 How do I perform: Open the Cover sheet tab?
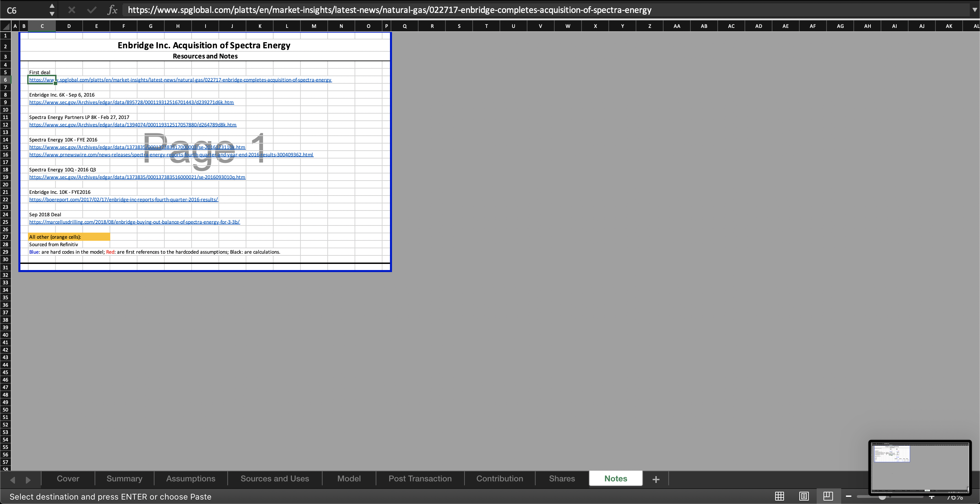click(68, 478)
